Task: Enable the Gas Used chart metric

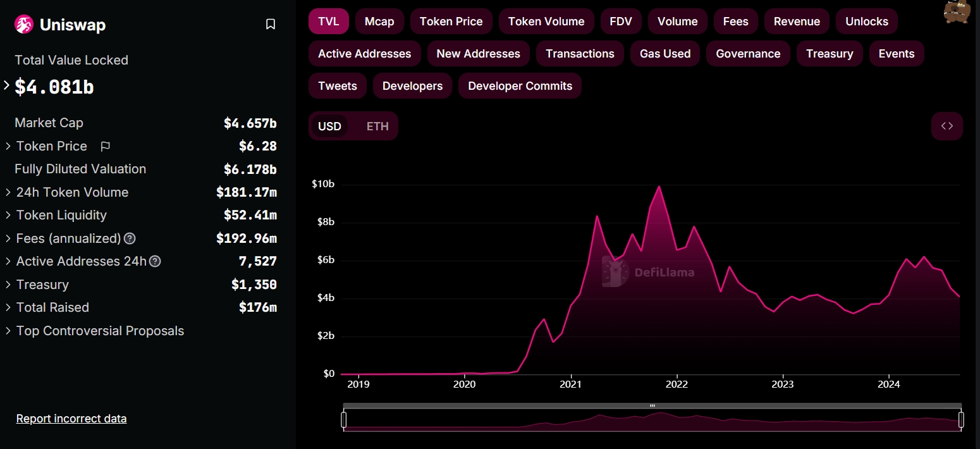Action: [x=665, y=54]
